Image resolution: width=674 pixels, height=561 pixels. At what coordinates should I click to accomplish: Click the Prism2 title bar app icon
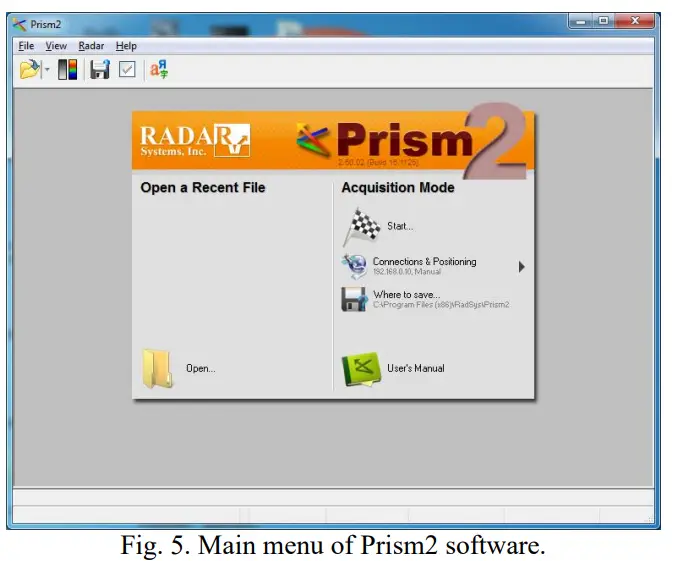[x=19, y=24]
